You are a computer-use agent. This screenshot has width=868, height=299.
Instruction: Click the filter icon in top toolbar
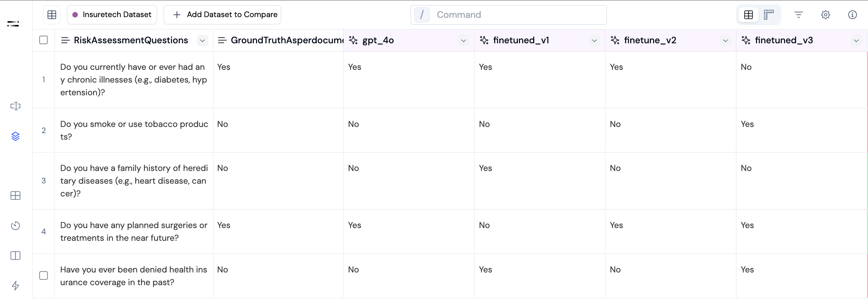799,15
